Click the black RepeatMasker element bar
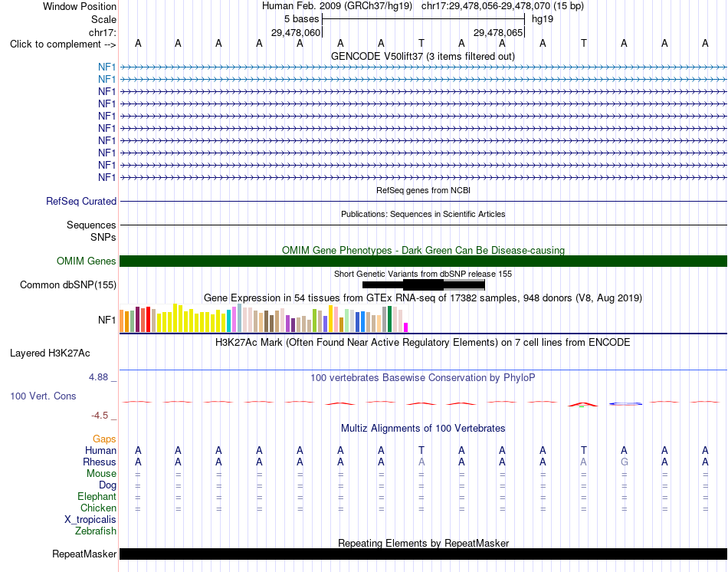728x572 pixels. pyautogui.click(x=423, y=554)
